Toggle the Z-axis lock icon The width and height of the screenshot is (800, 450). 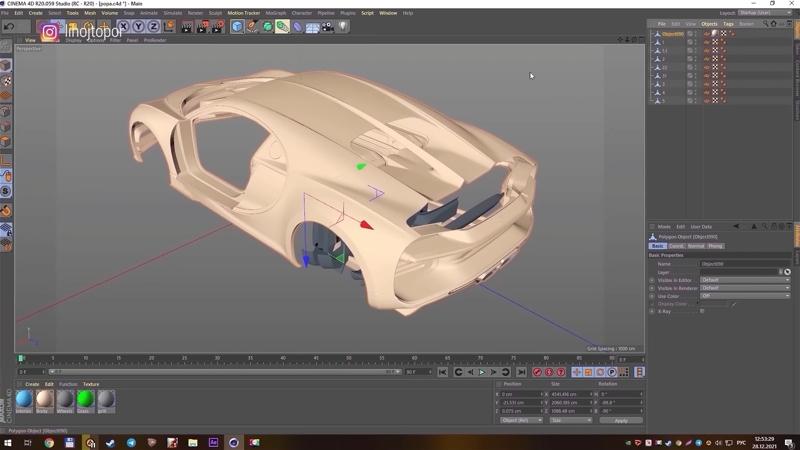point(153,27)
